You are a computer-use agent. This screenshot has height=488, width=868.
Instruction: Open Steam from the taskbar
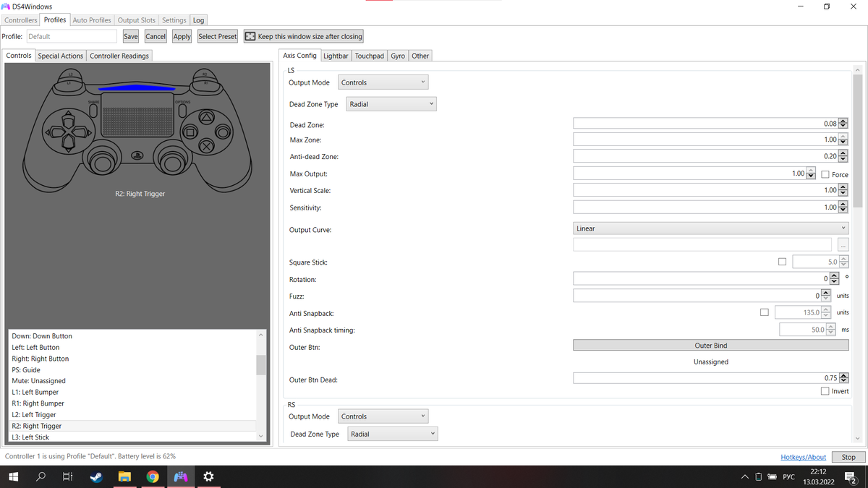[x=96, y=476]
